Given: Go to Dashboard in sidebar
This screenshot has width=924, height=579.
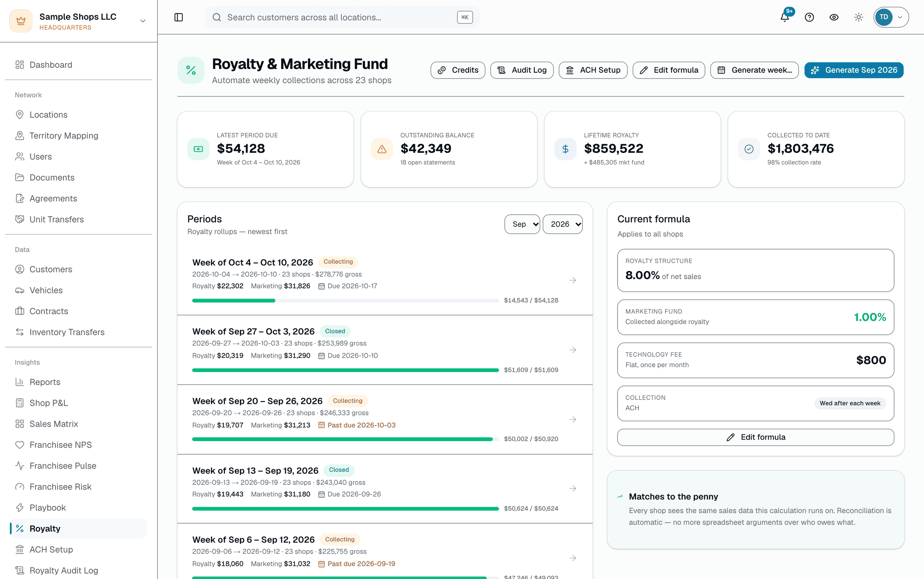Looking at the screenshot, I should (79, 65).
